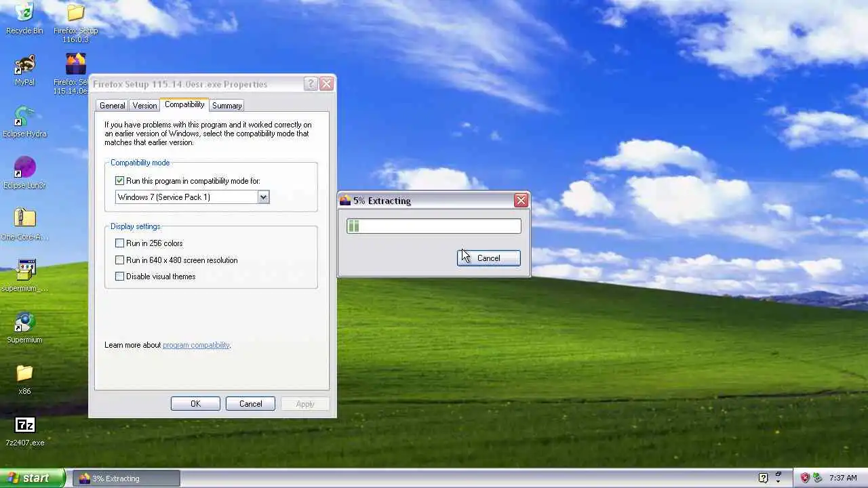Select the MyPal desktop icon
This screenshot has height=488, width=868.
(x=24, y=64)
